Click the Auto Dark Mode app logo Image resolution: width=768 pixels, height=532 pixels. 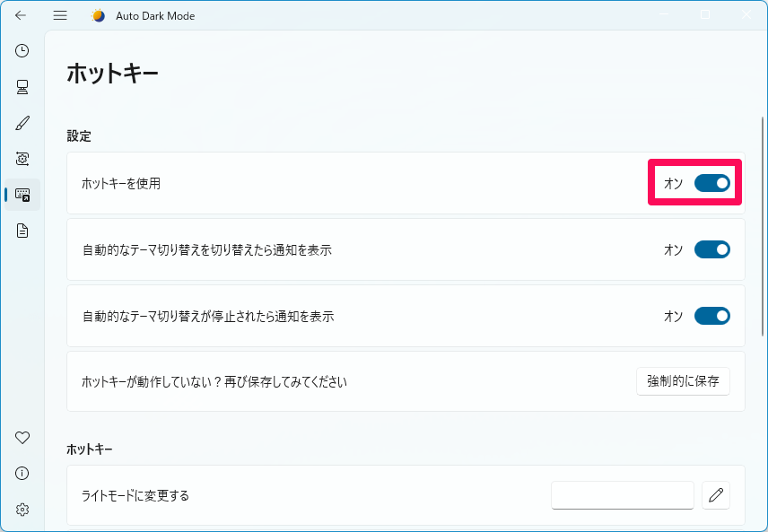point(98,15)
